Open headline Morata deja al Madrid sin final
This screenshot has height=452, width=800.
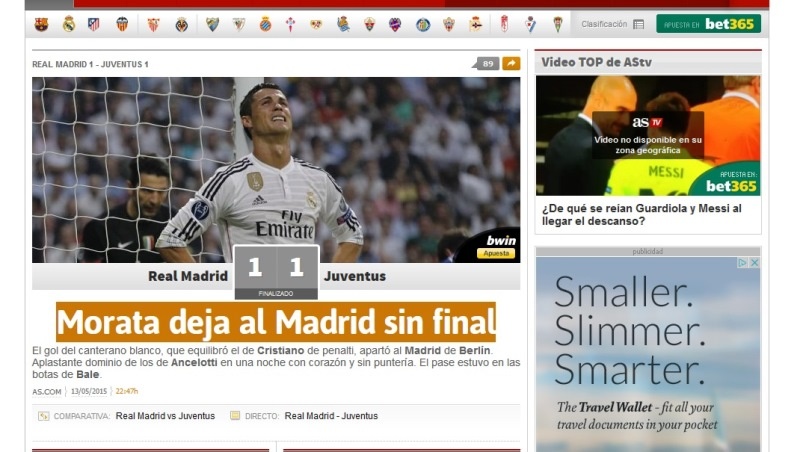(276, 322)
